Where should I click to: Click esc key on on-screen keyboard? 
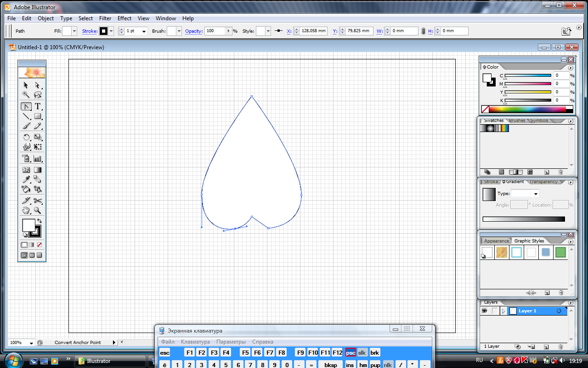pos(164,353)
